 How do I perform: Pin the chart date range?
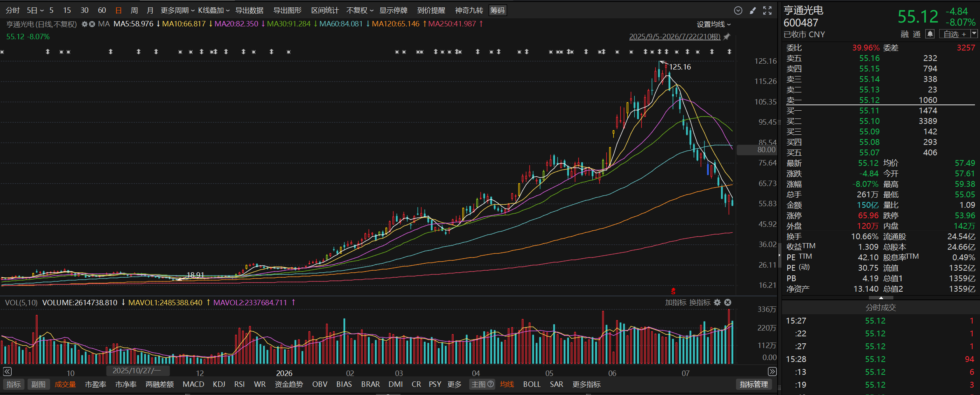pyautogui.click(x=727, y=37)
